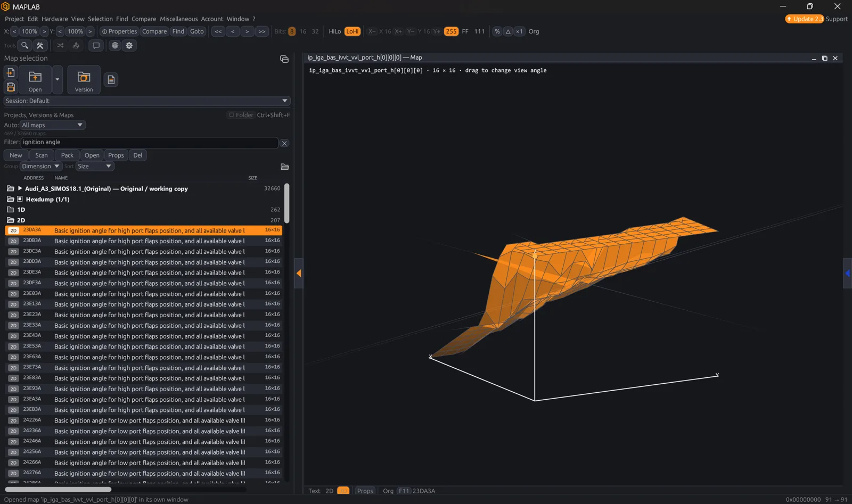This screenshot has height=504, width=852.
Task: Open the magnifier search tool
Action: pos(24,45)
